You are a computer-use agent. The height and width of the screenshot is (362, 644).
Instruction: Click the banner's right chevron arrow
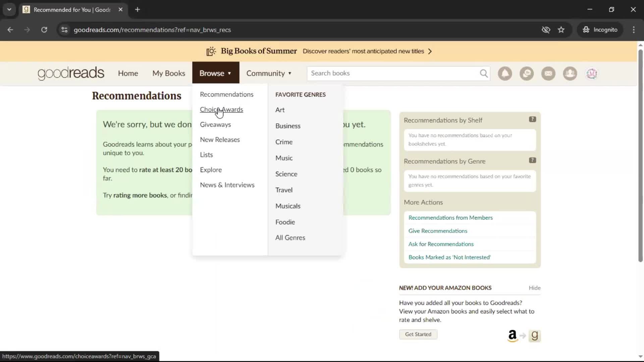[x=430, y=51]
